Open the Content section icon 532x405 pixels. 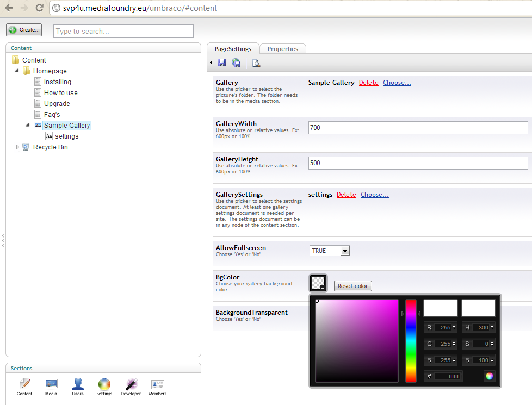tap(24, 387)
